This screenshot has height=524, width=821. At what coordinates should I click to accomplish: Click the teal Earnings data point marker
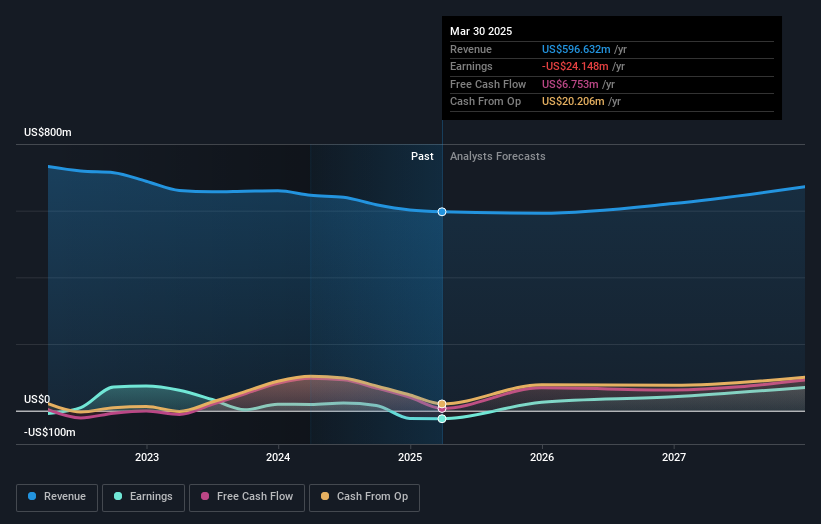(x=442, y=419)
